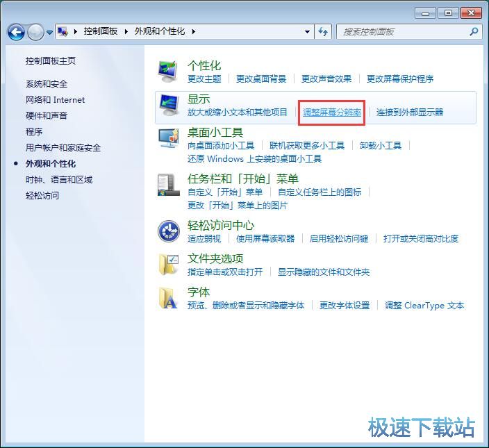Open the 桌面小工具 heading

point(215,132)
